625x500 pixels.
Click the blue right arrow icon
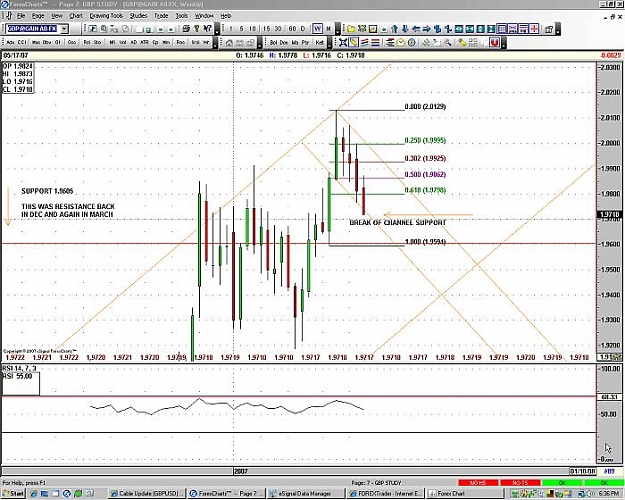426,29
